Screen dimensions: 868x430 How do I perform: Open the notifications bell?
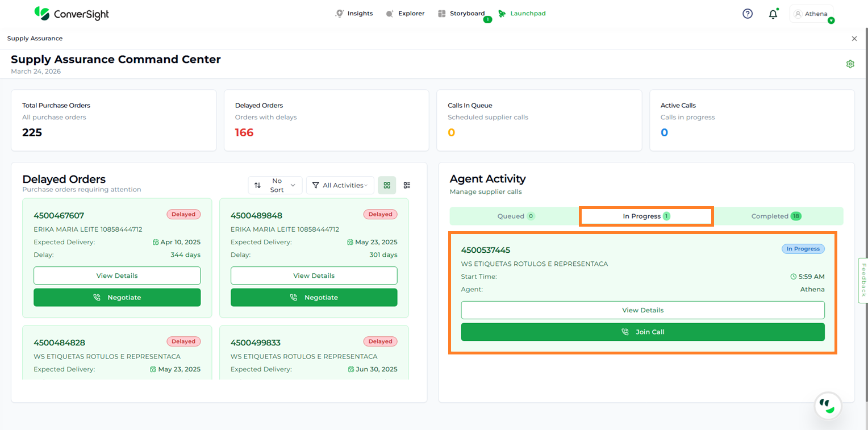coord(773,14)
